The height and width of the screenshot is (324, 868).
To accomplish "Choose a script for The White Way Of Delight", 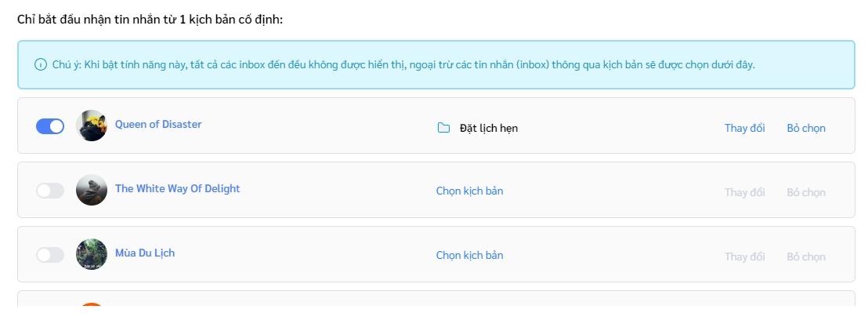I will click(469, 191).
